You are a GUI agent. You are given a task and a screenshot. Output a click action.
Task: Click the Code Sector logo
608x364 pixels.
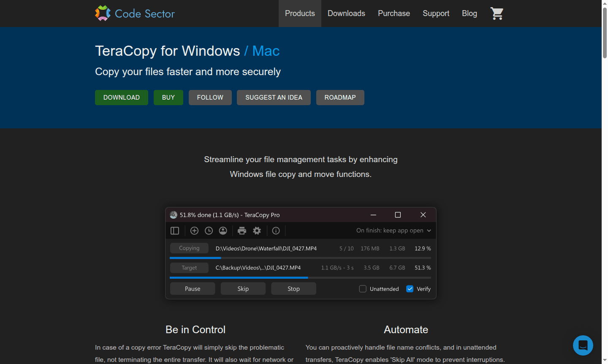pyautogui.click(x=134, y=13)
